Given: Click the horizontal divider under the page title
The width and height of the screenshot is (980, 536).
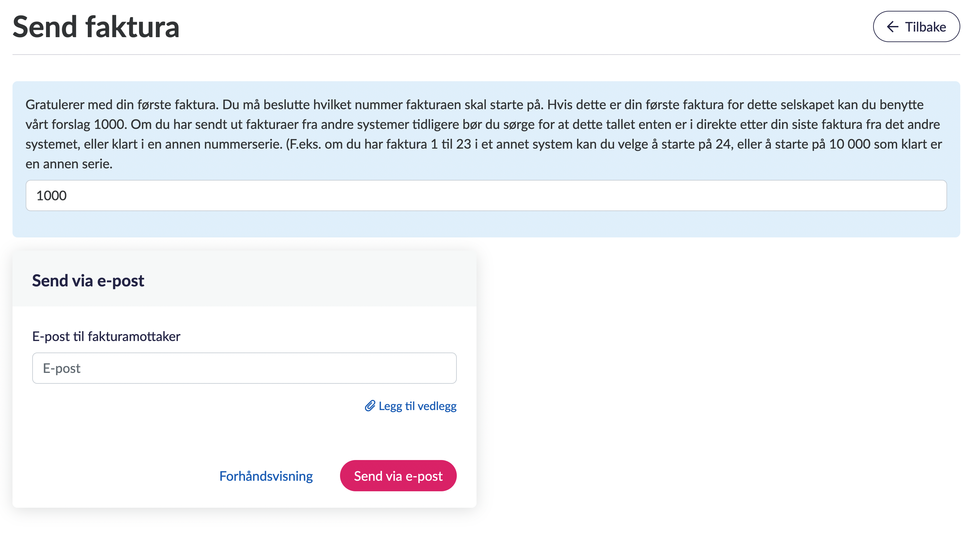Looking at the screenshot, I should [x=486, y=54].
